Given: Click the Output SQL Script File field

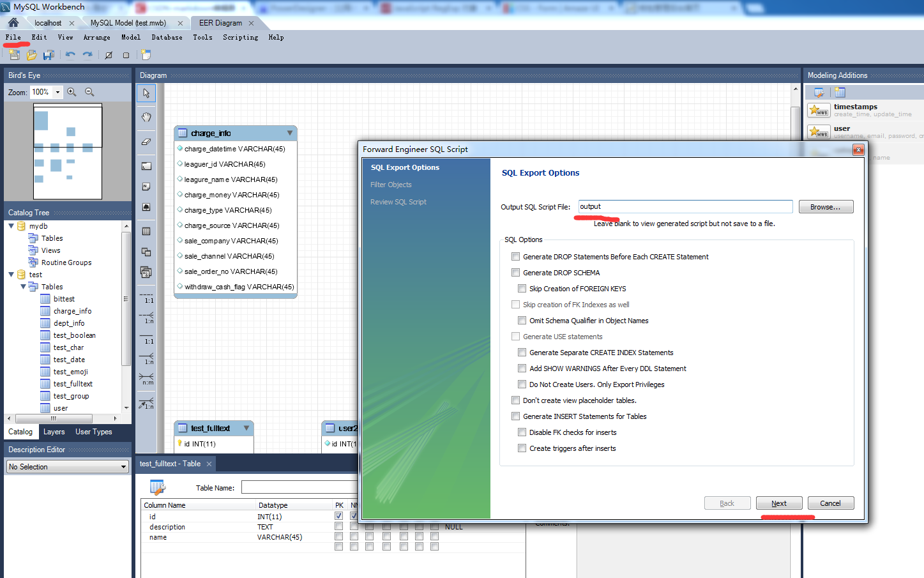Looking at the screenshot, I should coord(685,207).
